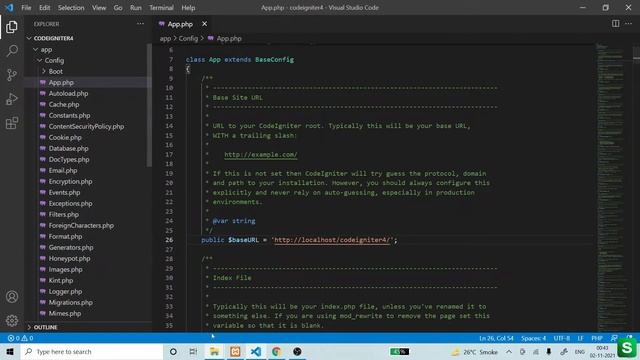Open the Source Control view

coord(12,75)
